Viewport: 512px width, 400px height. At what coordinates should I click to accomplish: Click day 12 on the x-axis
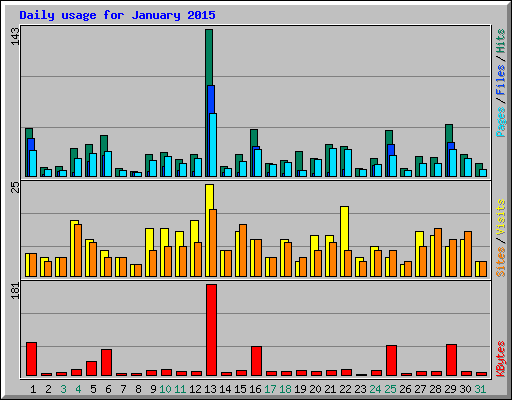(x=195, y=389)
